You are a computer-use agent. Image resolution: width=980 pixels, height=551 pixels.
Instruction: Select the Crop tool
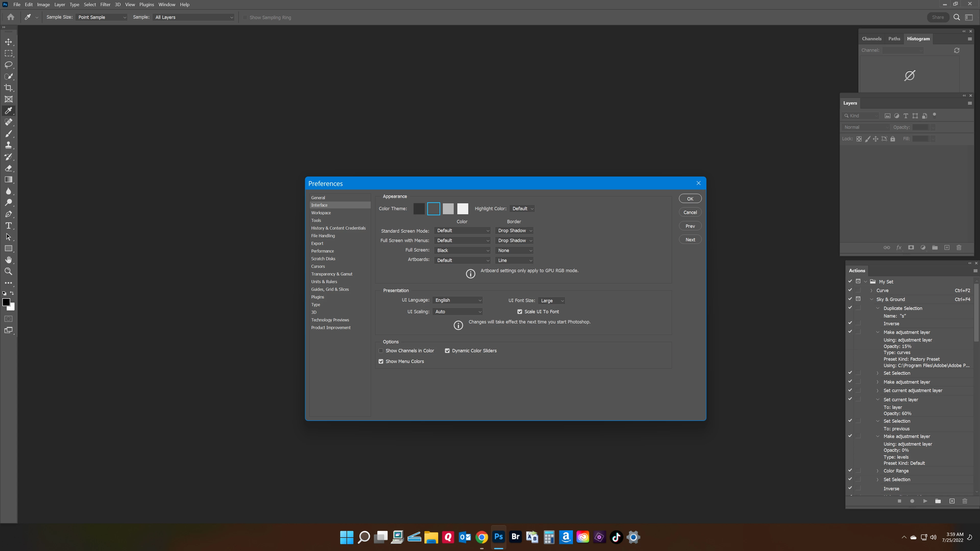coord(8,88)
